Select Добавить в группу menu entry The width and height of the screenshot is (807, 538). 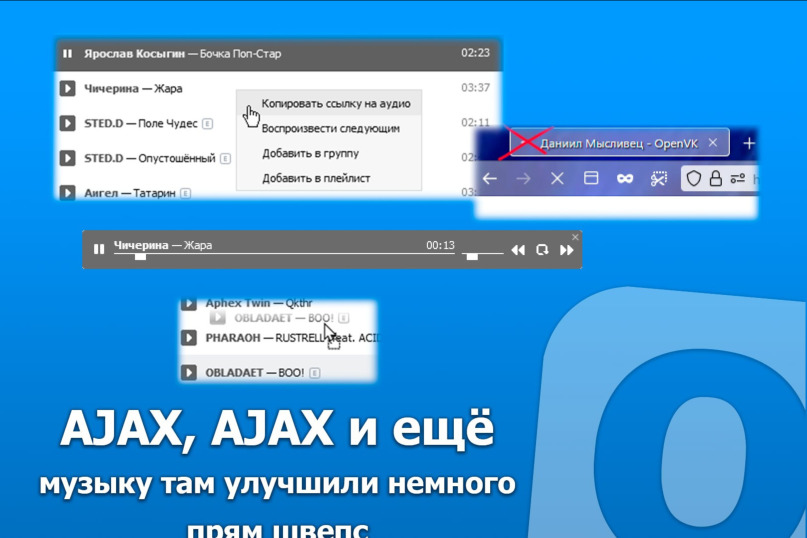329,153
